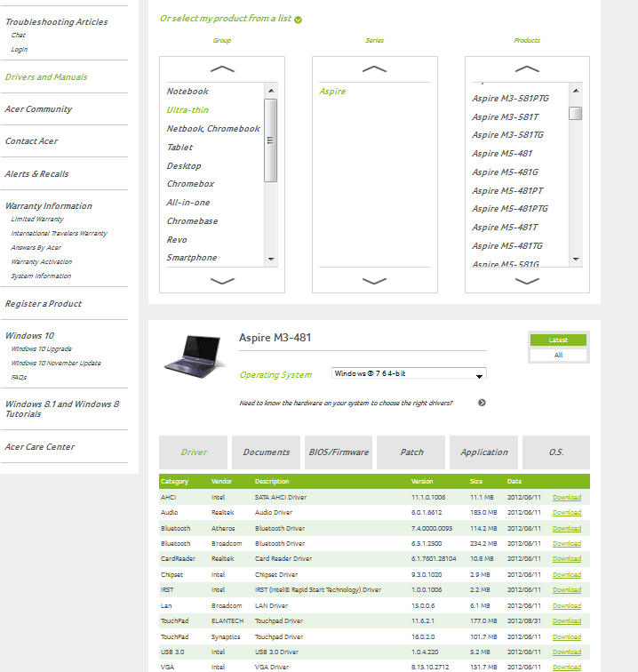Switch to the Driver tab
The image size is (638, 672).
(x=193, y=452)
